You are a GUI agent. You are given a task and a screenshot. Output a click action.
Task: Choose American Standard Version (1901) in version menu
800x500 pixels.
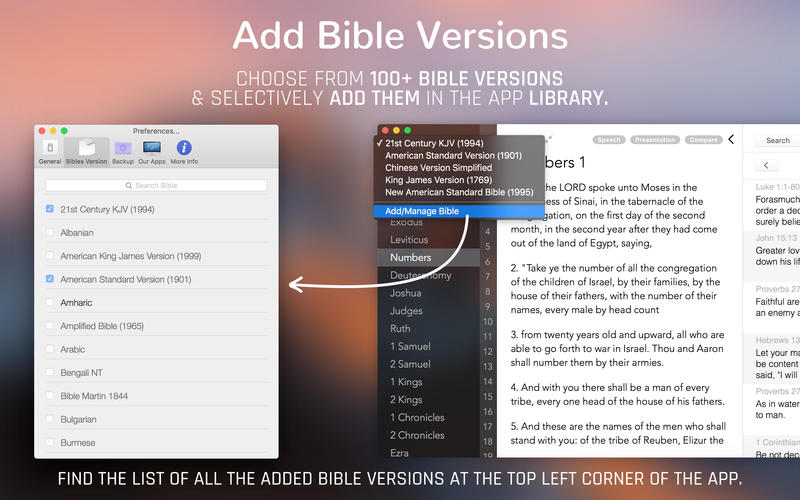click(459, 156)
